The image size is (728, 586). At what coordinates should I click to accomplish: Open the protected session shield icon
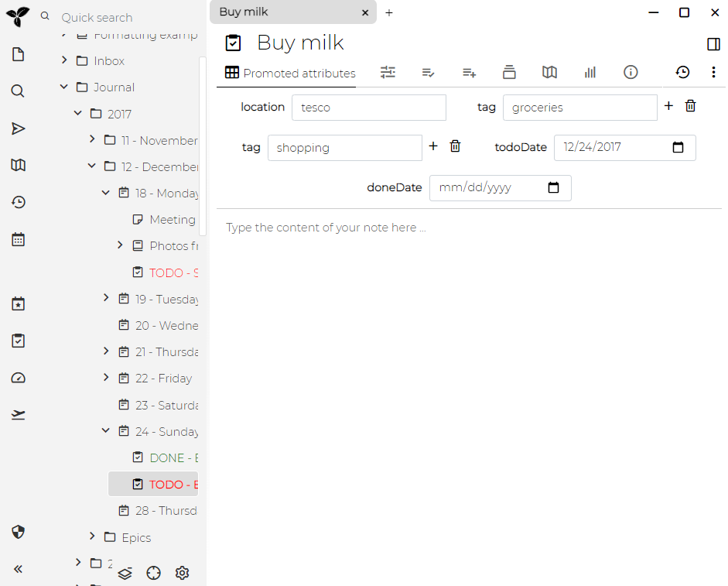coord(19,532)
